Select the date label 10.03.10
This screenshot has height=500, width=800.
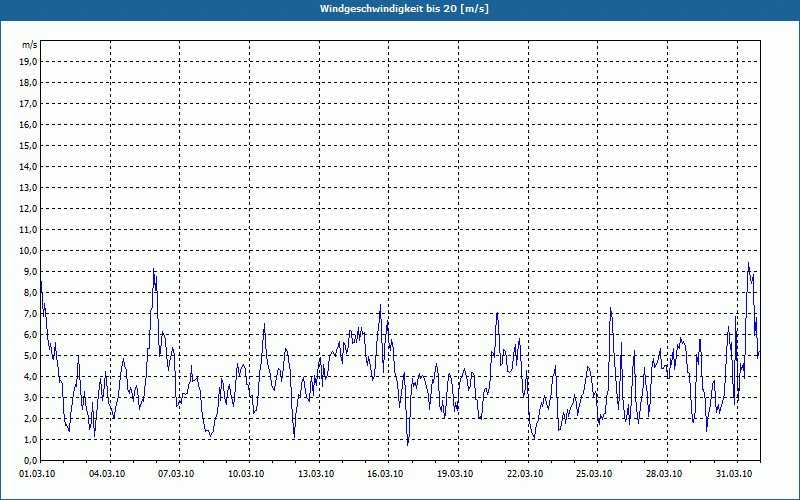246,474
